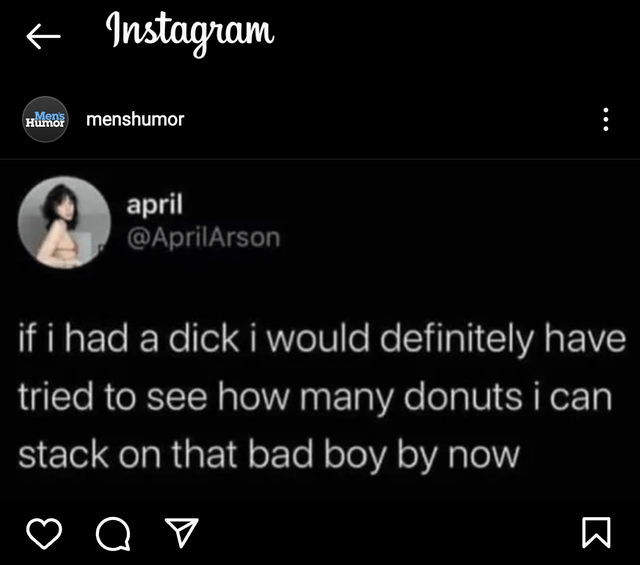Click the line "stack on that bad boy by now"
640x565 pixels.
(x=269, y=455)
